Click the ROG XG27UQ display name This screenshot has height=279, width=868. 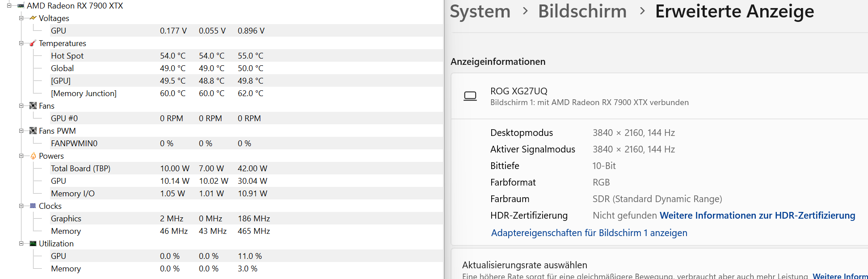[519, 91]
